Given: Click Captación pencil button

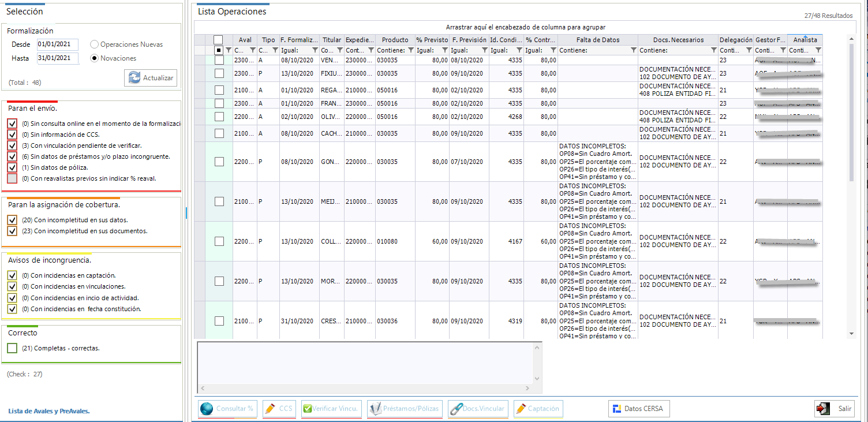Looking at the screenshot, I should point(538,409).
